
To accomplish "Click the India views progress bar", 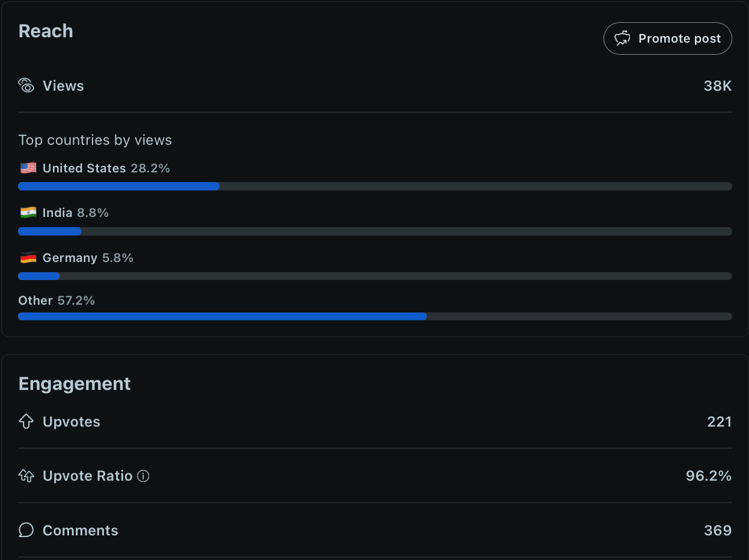I will pyautogui.click(x=374, y=231).
